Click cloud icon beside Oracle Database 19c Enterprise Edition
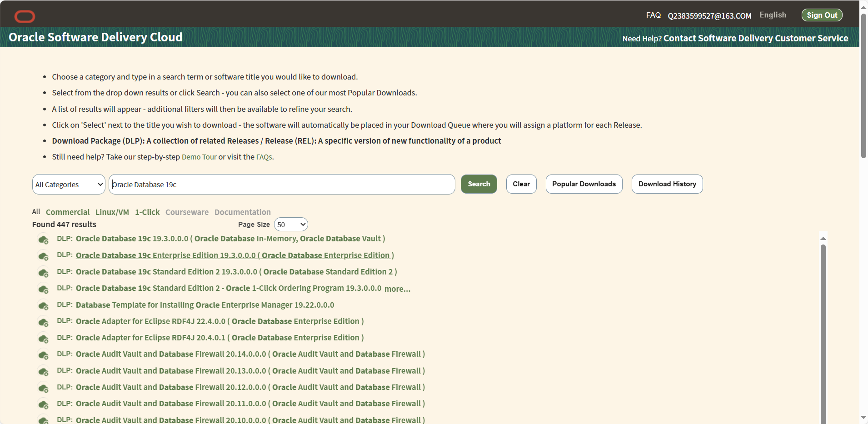 pyautogui.click(x=43, y=256)
